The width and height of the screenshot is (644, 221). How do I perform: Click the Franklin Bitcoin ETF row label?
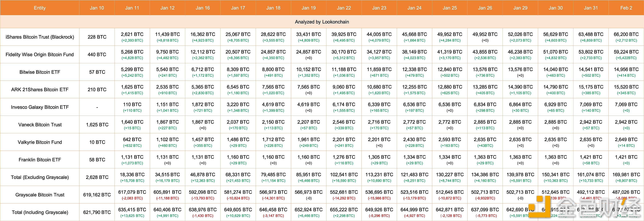(x=40, y=160)
